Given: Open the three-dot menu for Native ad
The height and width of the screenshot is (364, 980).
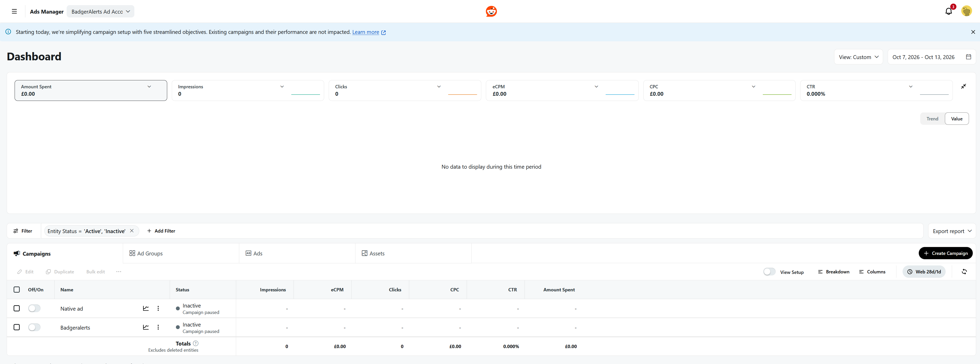Looking at the screenshot, I should point(158,308).
